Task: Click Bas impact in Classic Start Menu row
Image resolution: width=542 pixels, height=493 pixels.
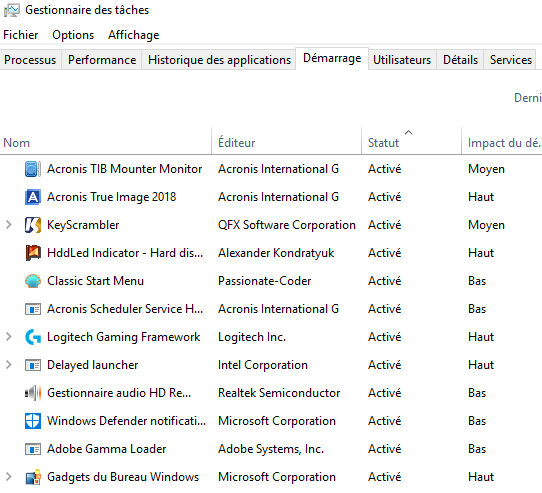Action: 477,281
